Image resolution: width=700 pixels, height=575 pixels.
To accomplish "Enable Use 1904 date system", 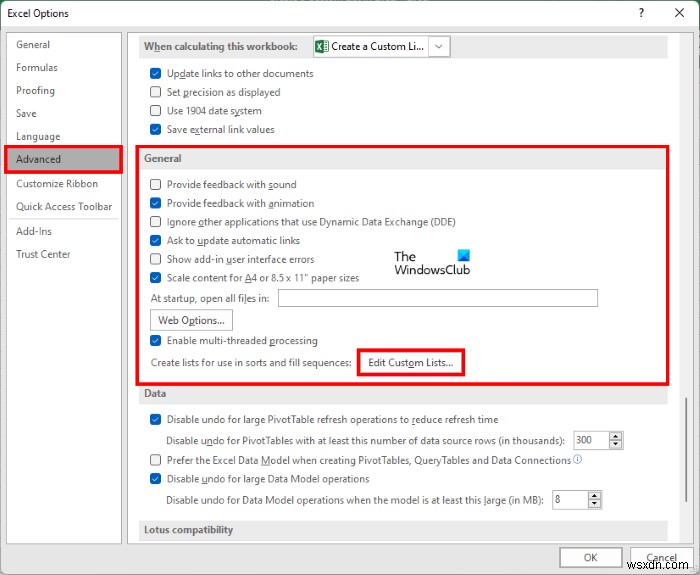I will tap(155, 110).
